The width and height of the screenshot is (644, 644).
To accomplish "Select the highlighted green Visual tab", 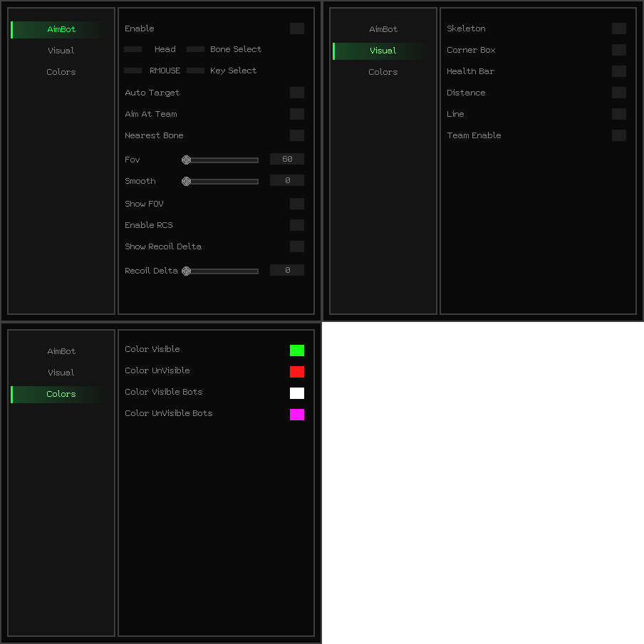I will click(383, 51).
